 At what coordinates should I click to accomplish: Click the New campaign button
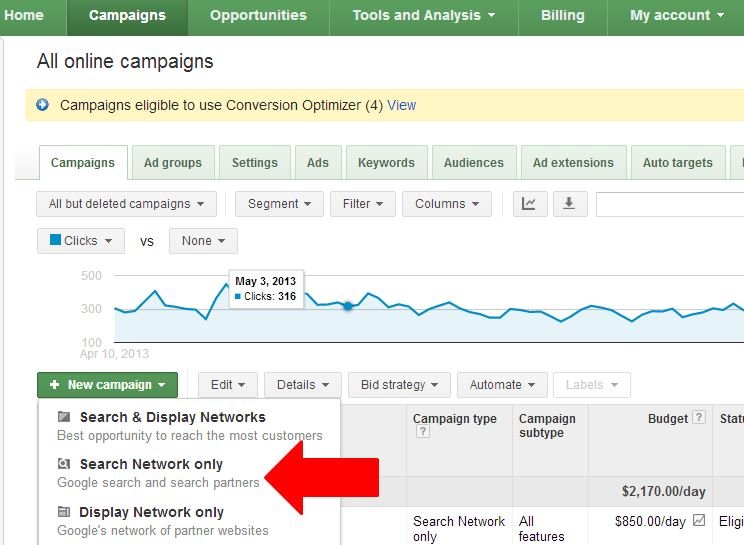107,385
